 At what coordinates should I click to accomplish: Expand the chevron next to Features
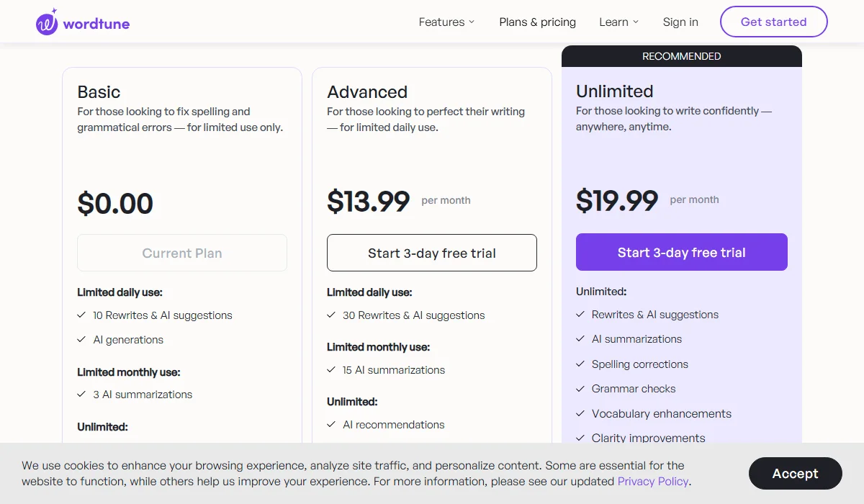pos(472,22)
